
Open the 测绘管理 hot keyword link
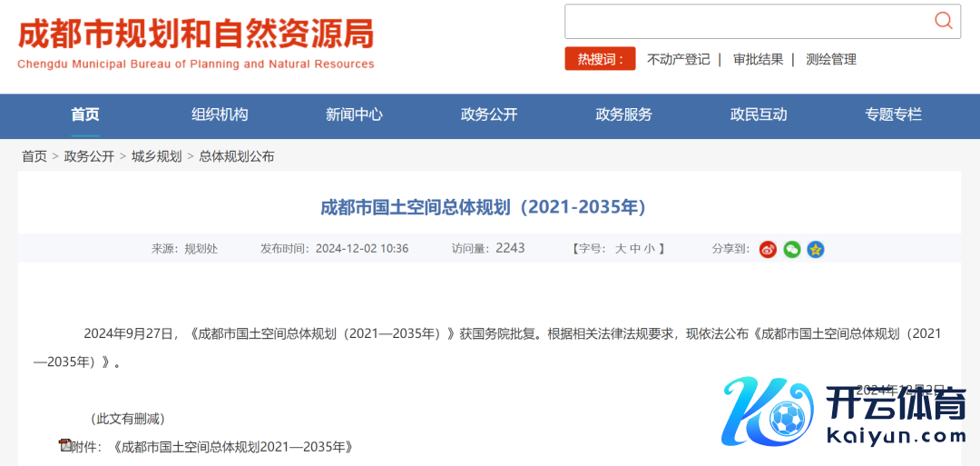pyautogui.click(x=831, y=59)
